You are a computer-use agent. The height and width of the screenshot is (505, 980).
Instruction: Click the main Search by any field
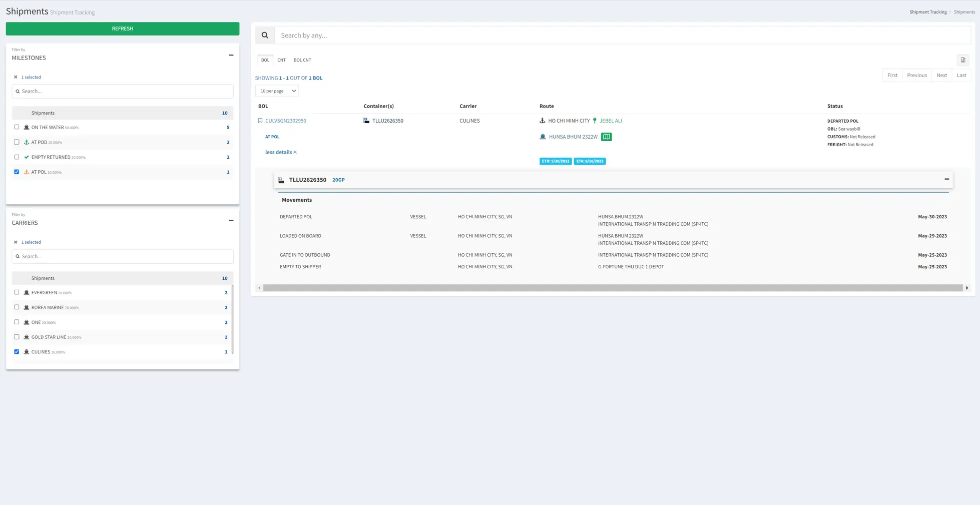click(x=623, y=35)
